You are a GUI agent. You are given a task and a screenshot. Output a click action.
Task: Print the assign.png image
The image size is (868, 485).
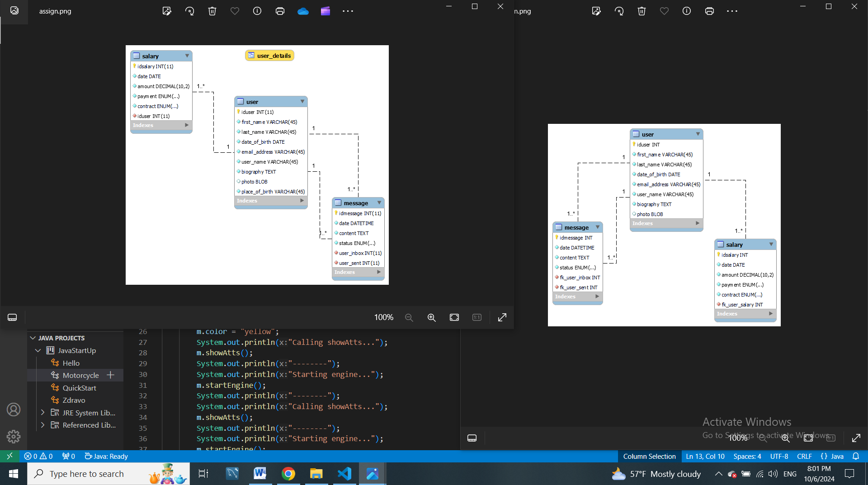pyautogui.click(x=280, y=11)
